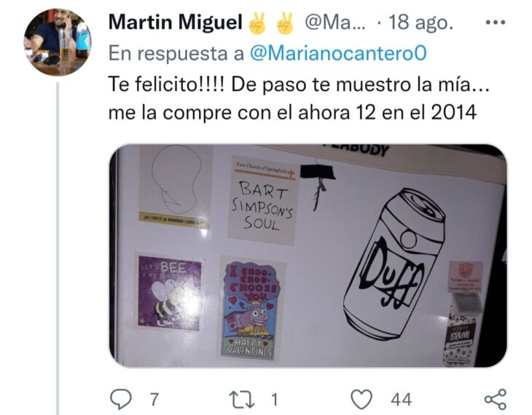Viewport: 532px width, 415px height.
Task: Retweet using the arrows icon
Action: (x=241, y=399)
